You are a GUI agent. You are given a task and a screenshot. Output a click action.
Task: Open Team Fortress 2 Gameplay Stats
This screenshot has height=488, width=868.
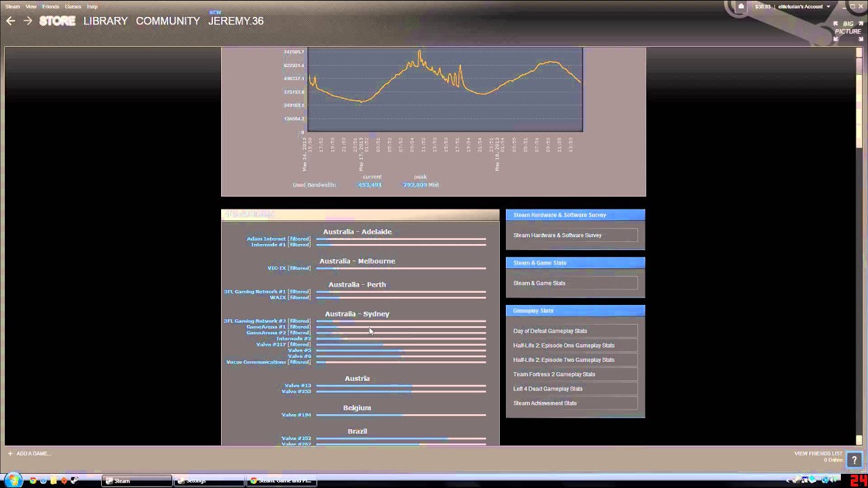point(575,374)
